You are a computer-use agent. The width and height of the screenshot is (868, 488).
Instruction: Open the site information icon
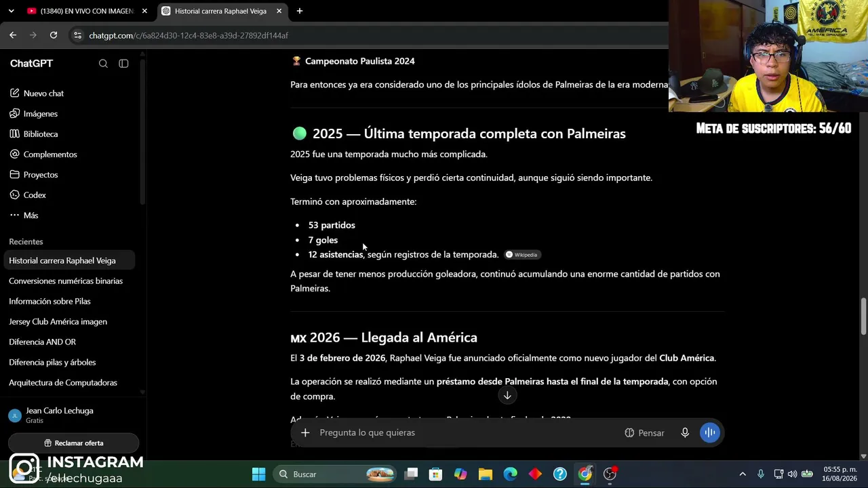pos(77,35)
